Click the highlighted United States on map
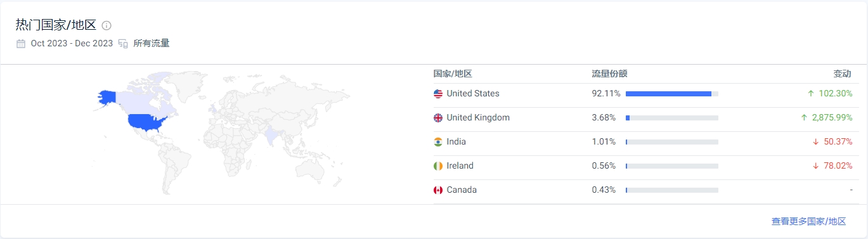868x239 pixels. pos(148,122)
